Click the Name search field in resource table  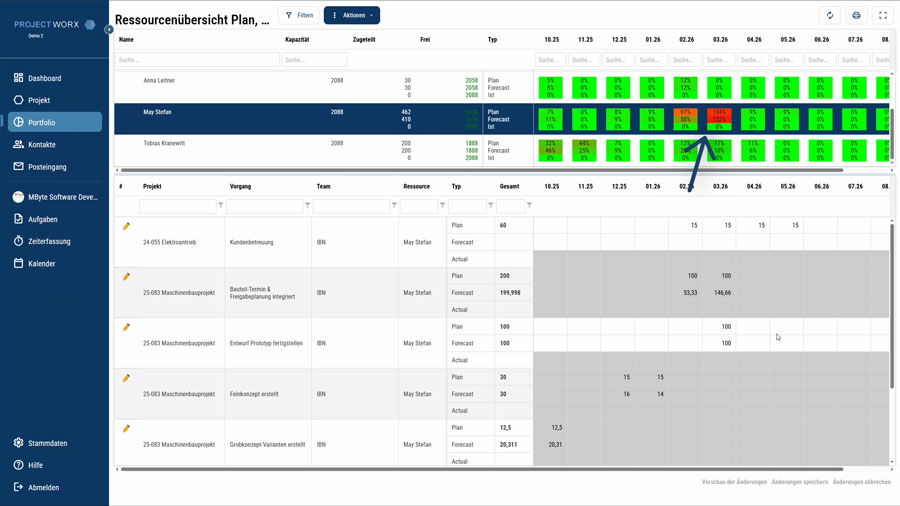point(197,60)
